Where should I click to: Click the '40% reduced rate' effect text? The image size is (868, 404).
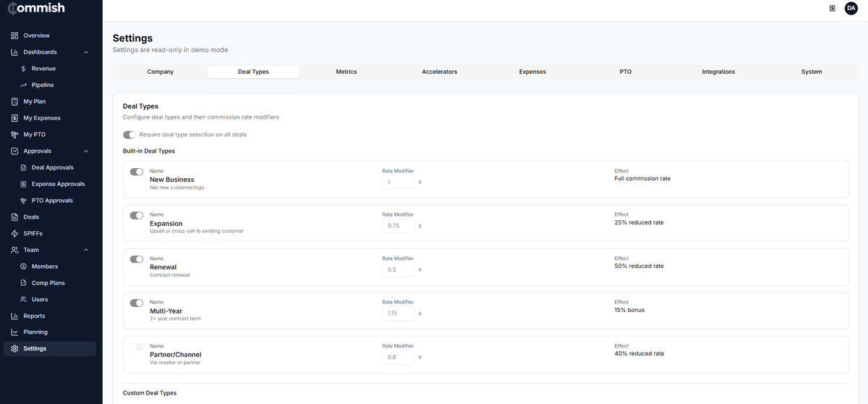[x=639, y=353]
